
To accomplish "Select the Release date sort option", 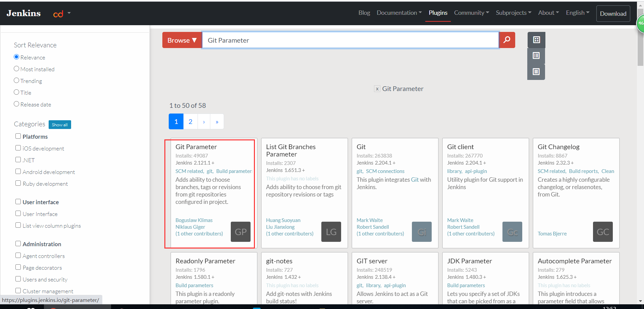I will (x=16, y=104).
